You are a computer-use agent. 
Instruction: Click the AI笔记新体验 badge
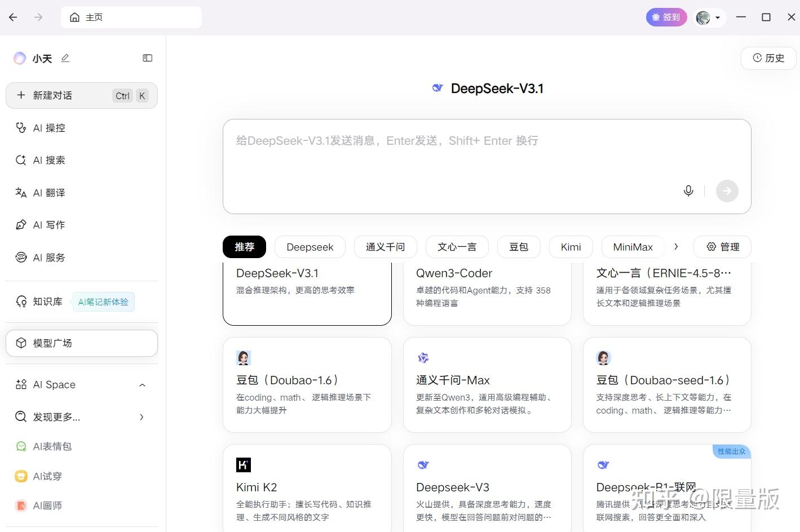103,302
